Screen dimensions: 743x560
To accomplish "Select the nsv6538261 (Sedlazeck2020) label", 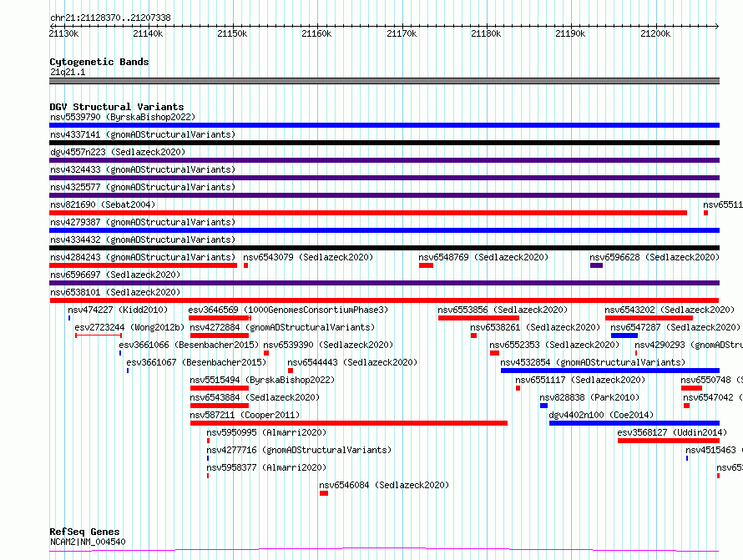I will pos(535,327).
